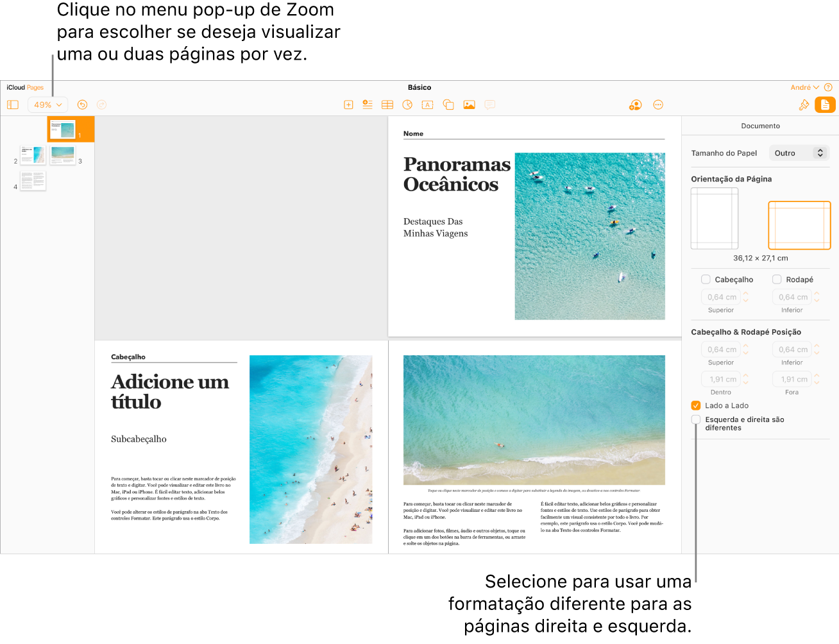Enable the Cabeçalho checkbox

[706, 279]
